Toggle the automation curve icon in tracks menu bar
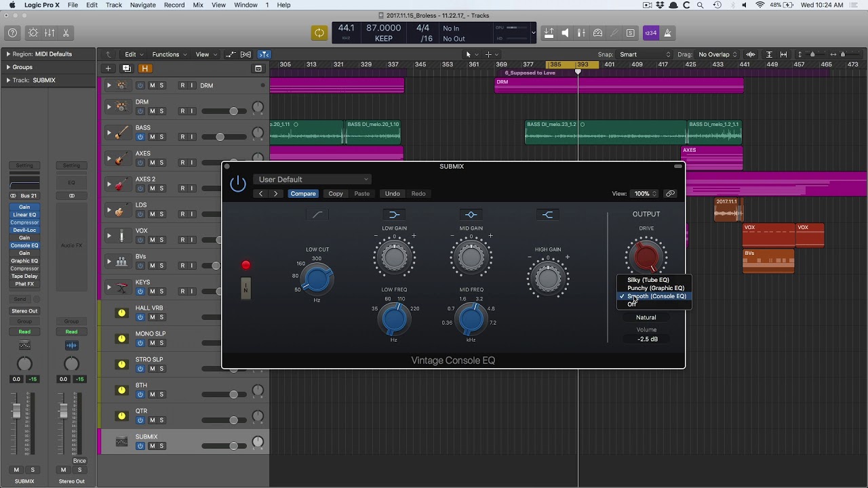Image resolution: width=868 pixels, height=488 pixels. (231, 54)
